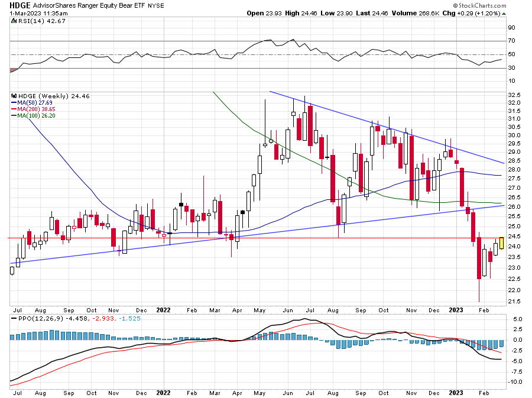Click the Chg +0.29 (+1.20%) value
This screenshot has width=532, height=398.
click(471, 13)
